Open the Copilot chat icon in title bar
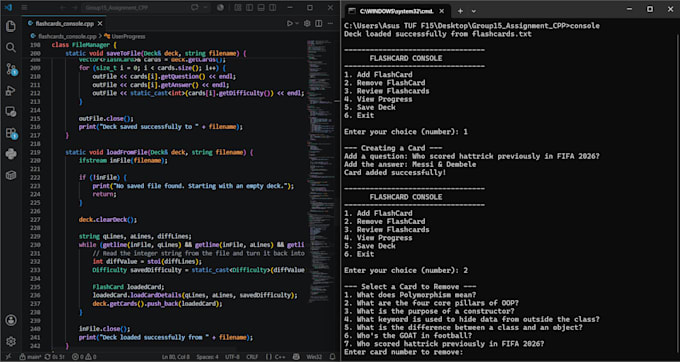This screenshot has height=362, width=680. tap(195, 8)
